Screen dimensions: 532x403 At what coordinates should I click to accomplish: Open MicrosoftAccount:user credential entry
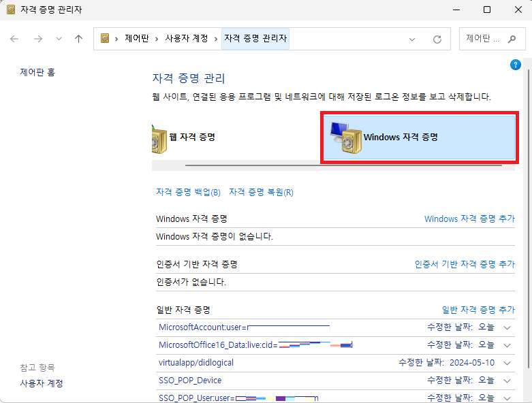(335, 327)
